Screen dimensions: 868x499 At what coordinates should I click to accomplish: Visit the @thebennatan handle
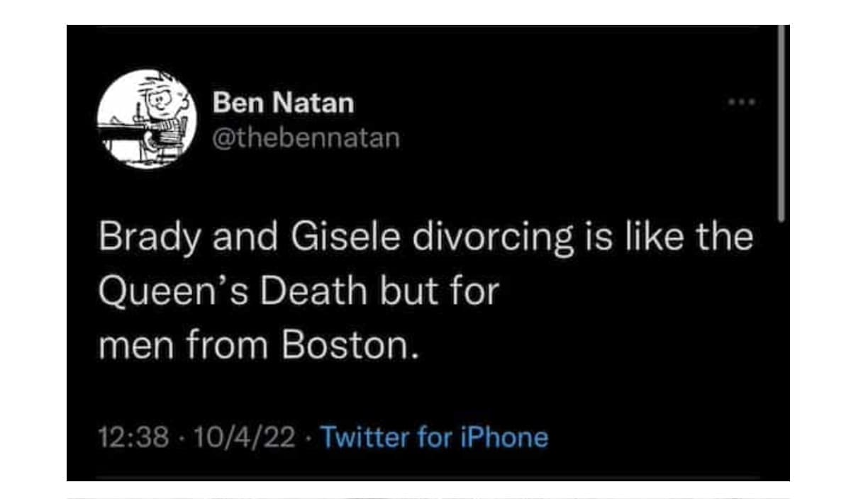click(306, 138)
